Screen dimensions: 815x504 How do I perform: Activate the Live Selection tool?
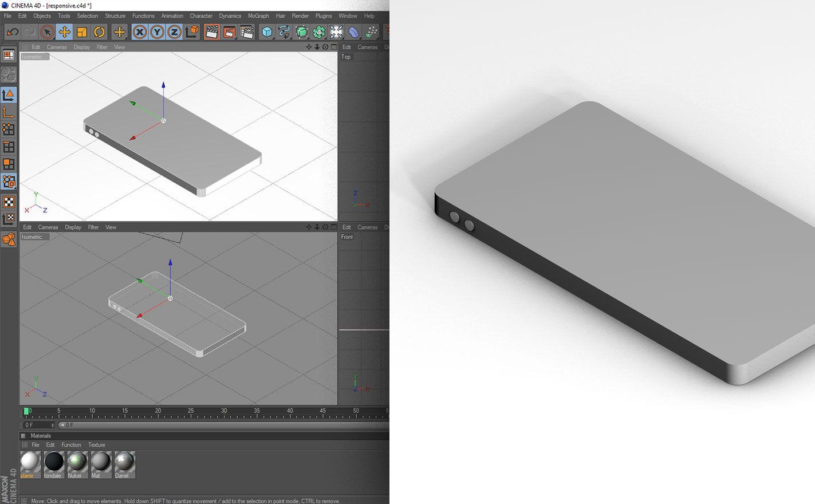click(46, 33)
